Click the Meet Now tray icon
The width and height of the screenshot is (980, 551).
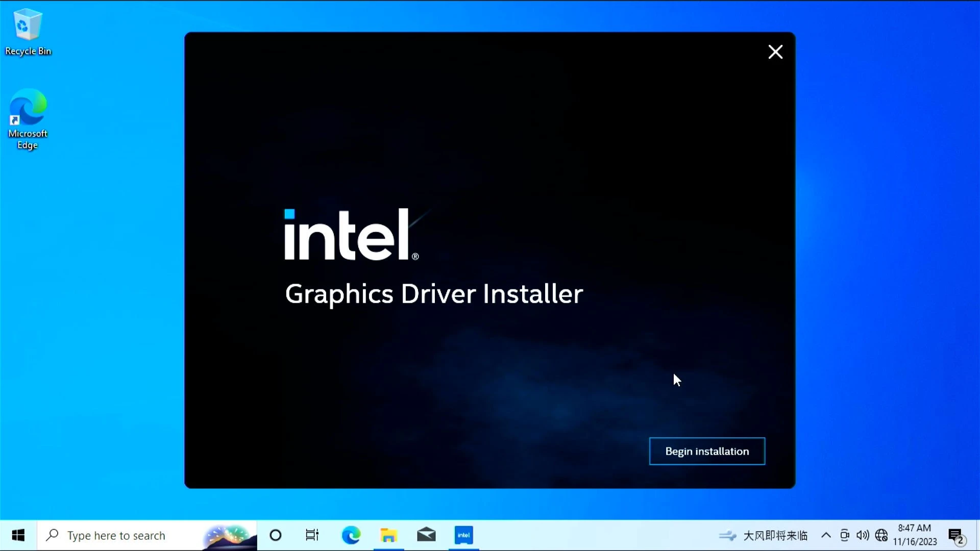pos(845,535)
